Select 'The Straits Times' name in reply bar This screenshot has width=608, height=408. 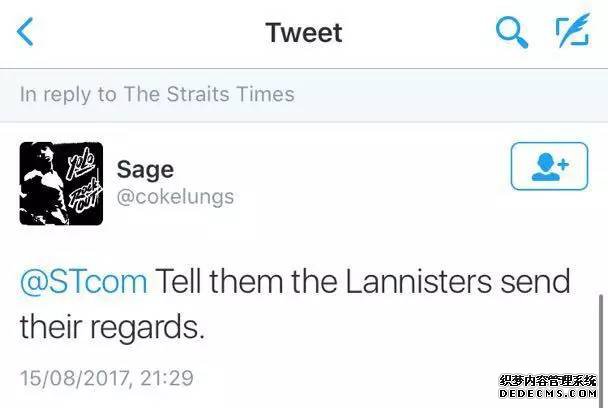coord(209,94)
